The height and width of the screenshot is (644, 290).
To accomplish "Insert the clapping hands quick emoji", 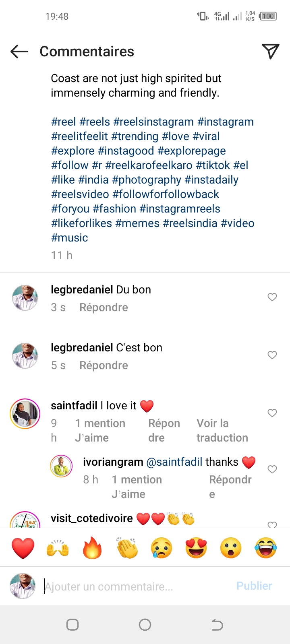I will coord(127,548).
